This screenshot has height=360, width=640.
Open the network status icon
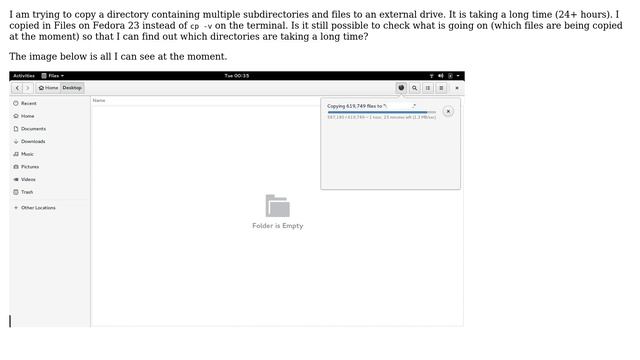(x=431, y=76)
